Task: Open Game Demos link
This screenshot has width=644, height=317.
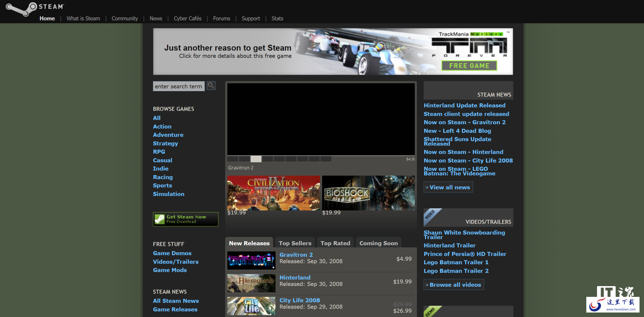Action: pyautogui.click(x=172, y=253)
